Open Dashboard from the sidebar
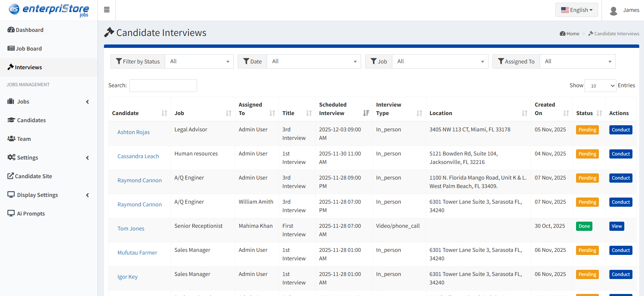Viewport: 644px width, 296px height. click(30, 30)
